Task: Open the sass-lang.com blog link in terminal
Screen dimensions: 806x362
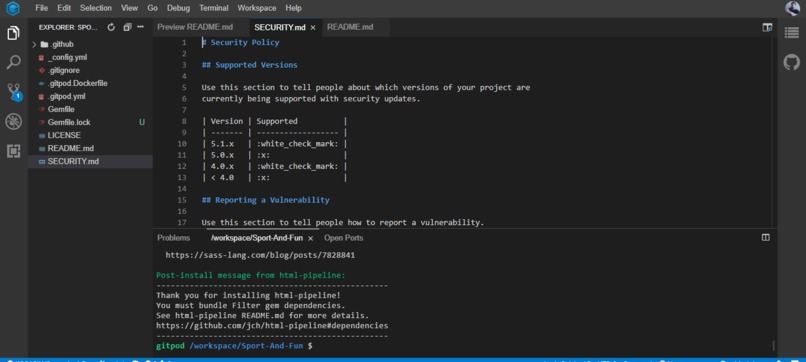Action: click(x=260, y=255)
